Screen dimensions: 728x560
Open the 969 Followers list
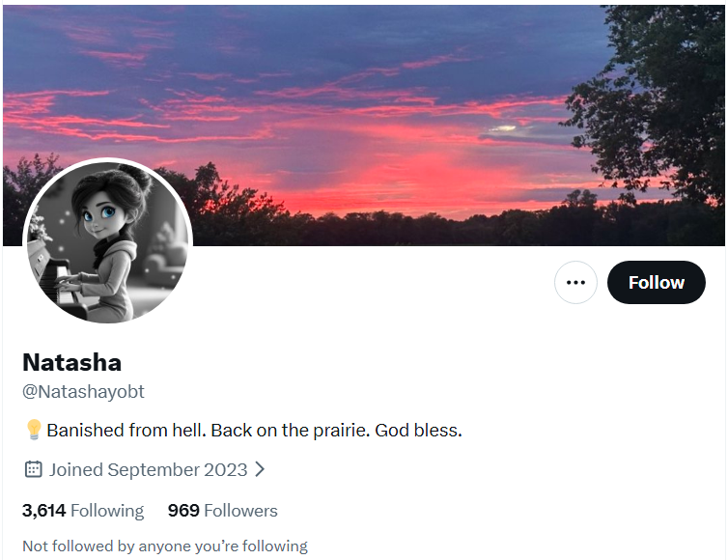pyautogui.click(x=223, y=511)
